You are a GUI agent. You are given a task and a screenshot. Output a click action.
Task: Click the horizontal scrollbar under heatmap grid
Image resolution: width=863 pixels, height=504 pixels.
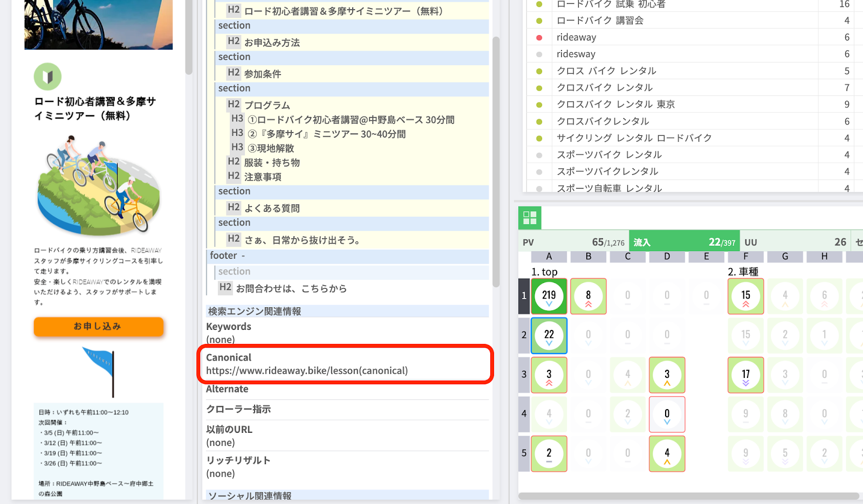tap(688, 496)
